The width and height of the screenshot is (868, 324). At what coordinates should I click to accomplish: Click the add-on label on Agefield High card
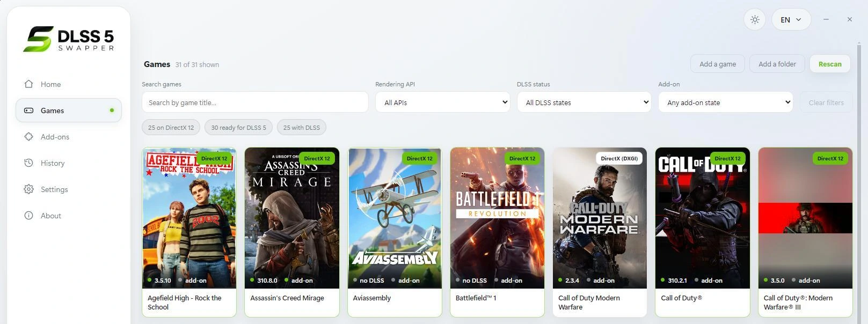pos(196,281)
